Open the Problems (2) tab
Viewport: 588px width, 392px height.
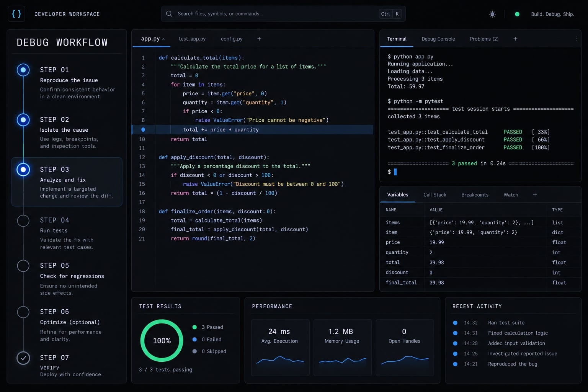point(484,39)
